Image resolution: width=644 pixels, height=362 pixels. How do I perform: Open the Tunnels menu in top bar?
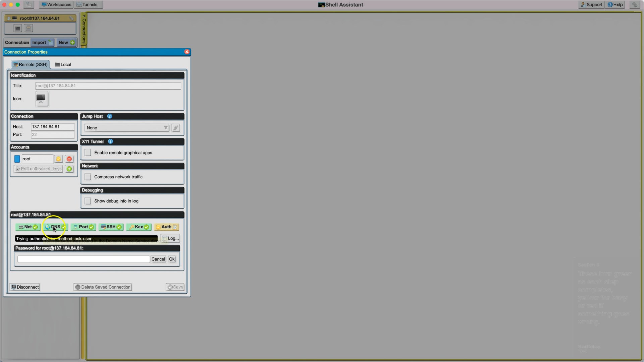coord(87,5)
